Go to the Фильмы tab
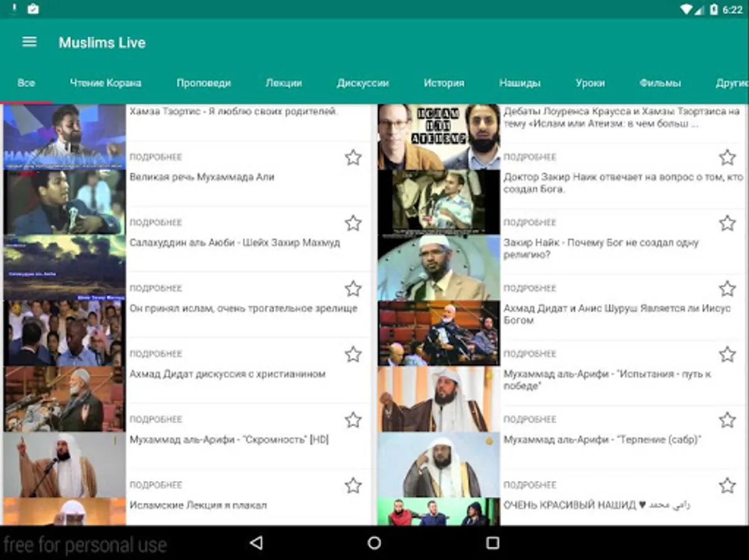 pos(660,83)
